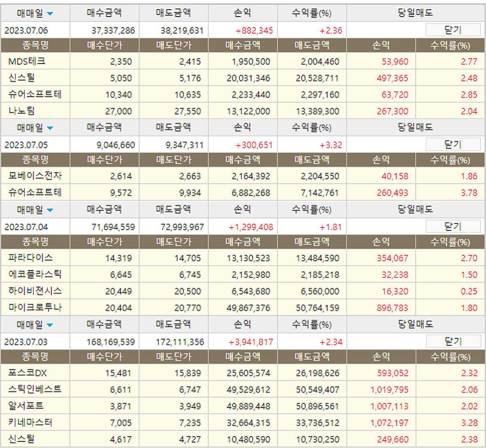This screenshot has width=486, height=448.
Task: Select the MDS테크 stock row name
Action: tap(27, 62)
